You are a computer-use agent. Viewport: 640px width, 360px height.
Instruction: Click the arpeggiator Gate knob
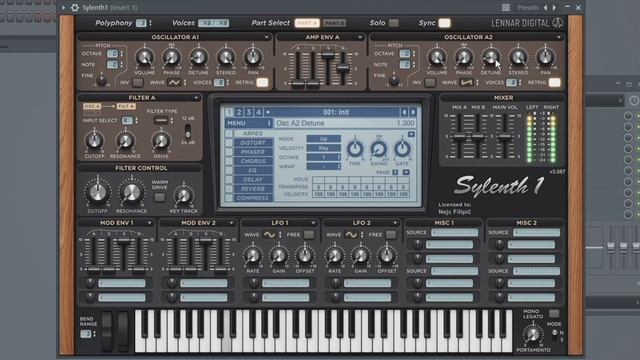[402, 149]
